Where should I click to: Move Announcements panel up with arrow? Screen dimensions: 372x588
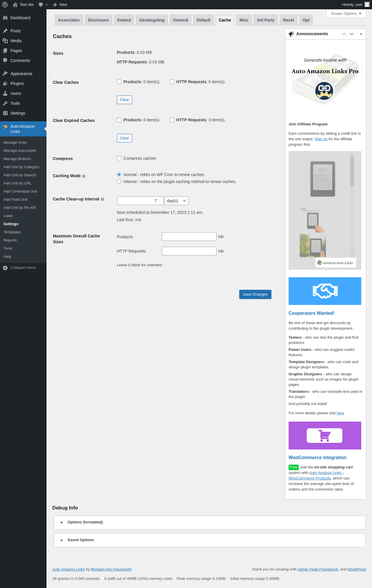(x=344, y=34)
